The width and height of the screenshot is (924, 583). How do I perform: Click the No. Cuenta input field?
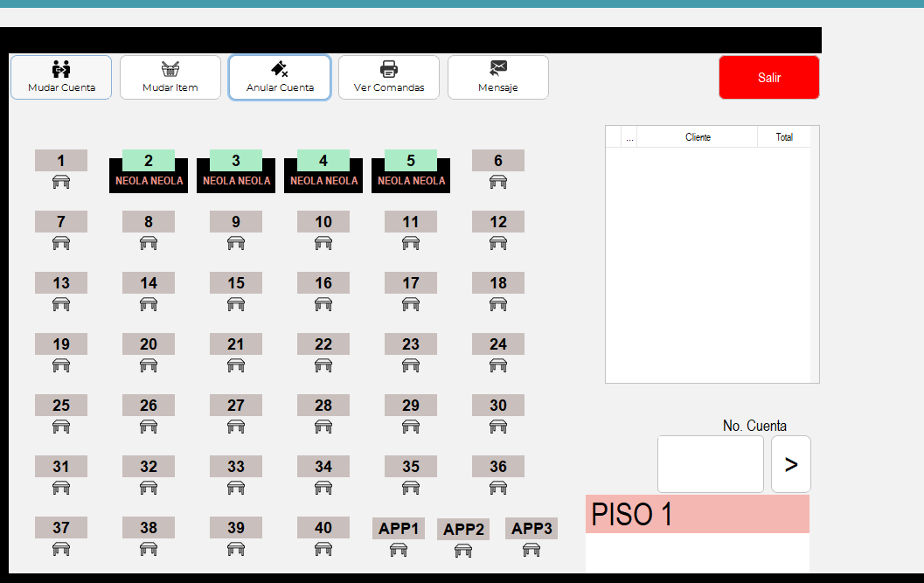[710, 464]
